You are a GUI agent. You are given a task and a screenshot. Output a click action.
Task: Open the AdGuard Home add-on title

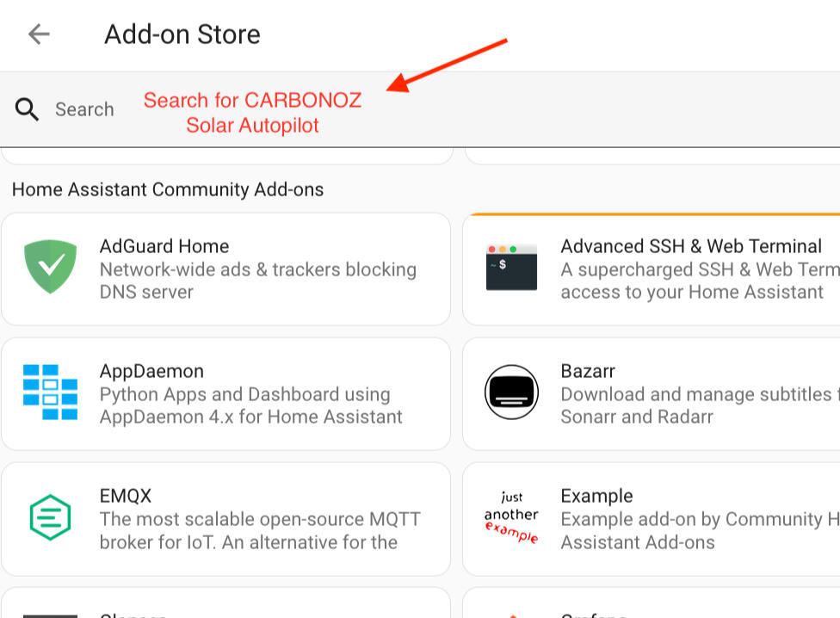click(x=164, y=246)
